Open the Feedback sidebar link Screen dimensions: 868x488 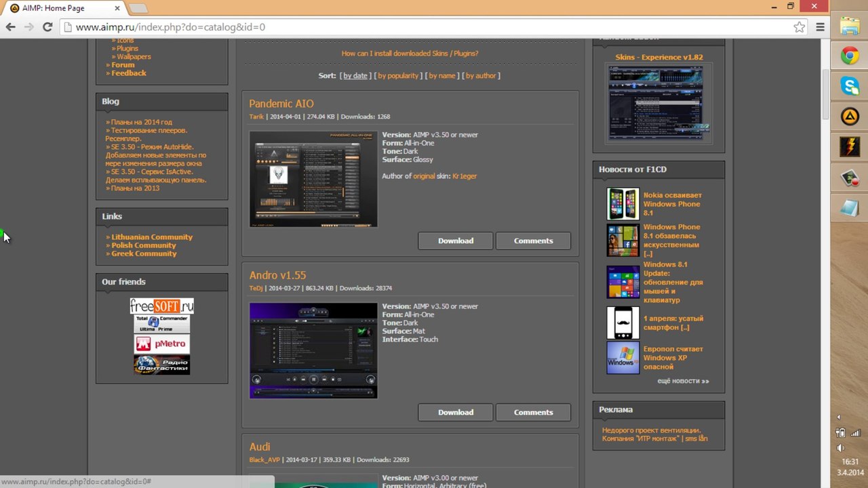click(x=129, y=73)
